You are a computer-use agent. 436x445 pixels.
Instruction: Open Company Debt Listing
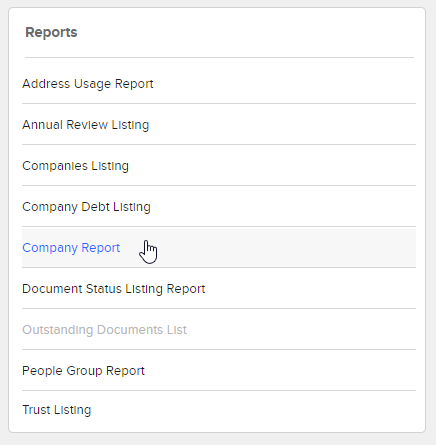(x=86, y=207)
